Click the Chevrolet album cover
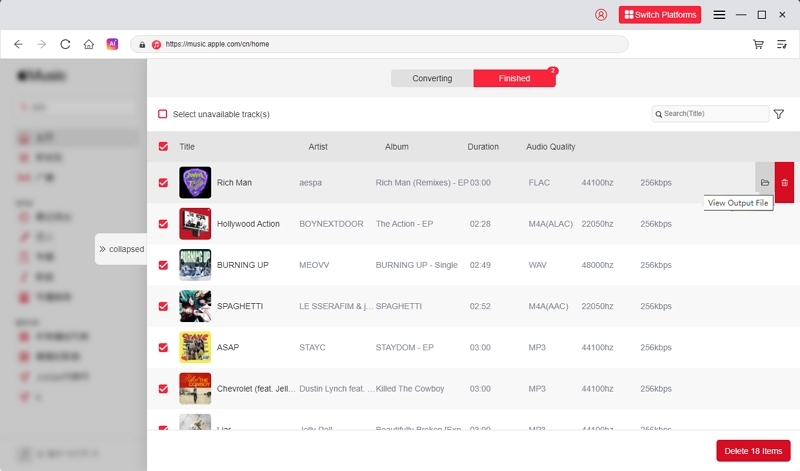800x471 pixels. coord(195,389)
